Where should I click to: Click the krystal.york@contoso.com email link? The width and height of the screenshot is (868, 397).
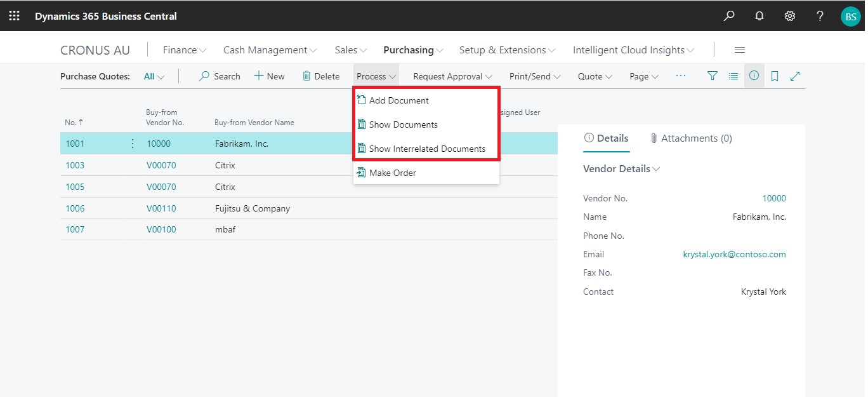coord(734,254)
